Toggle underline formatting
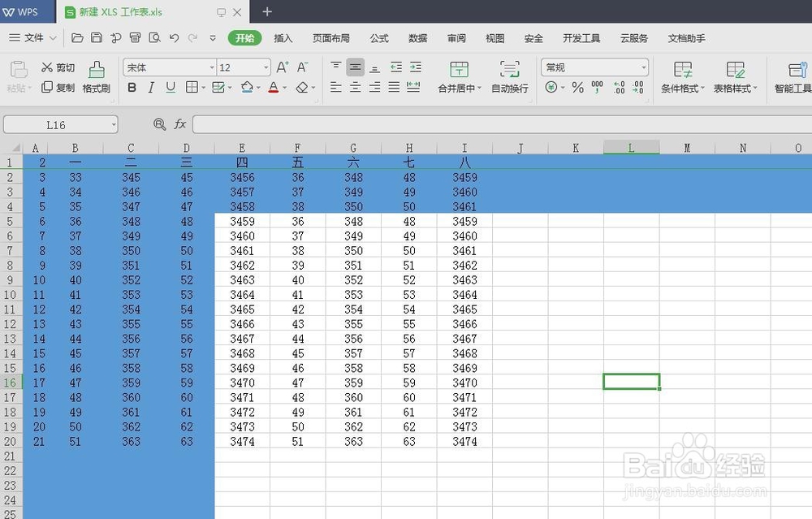The image size is (812, 519). tap(171, 87)
